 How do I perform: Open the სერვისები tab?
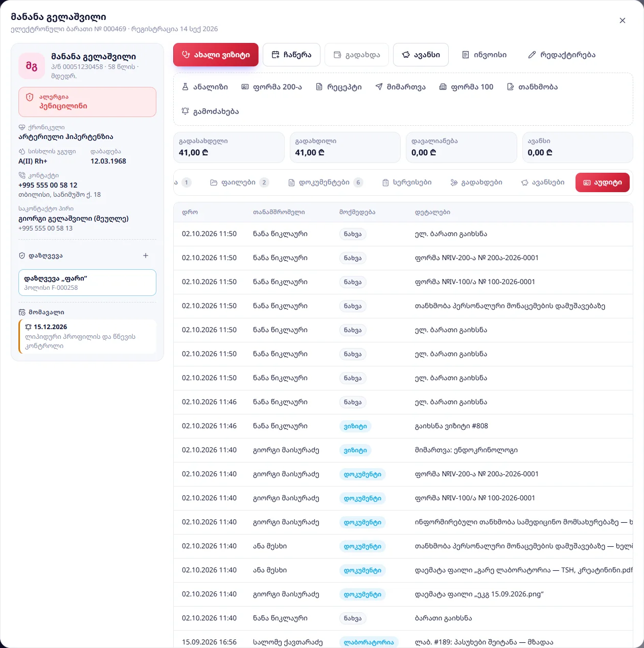tap(407, 182)
